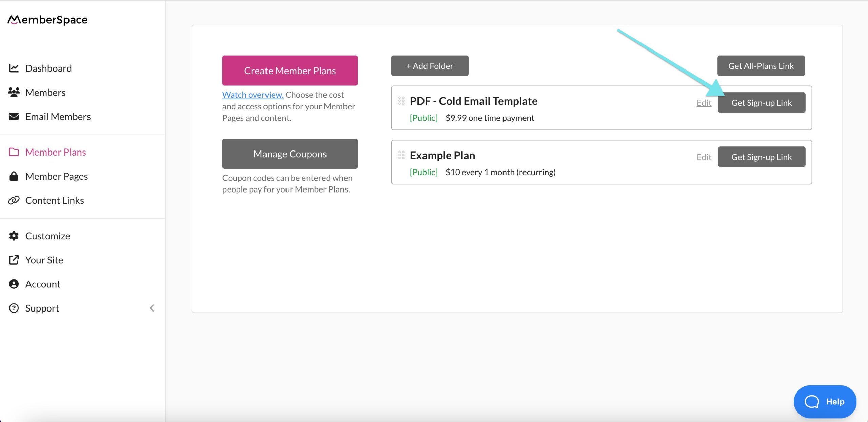Viewport: 868px width, 422px height.
Task: Click the Members group icon
Action: [14, 92]
